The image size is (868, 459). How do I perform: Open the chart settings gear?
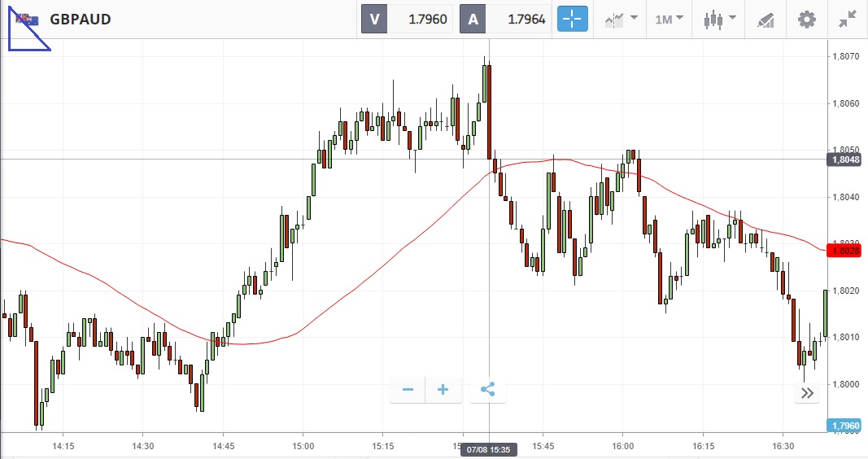tap(806, 19)
